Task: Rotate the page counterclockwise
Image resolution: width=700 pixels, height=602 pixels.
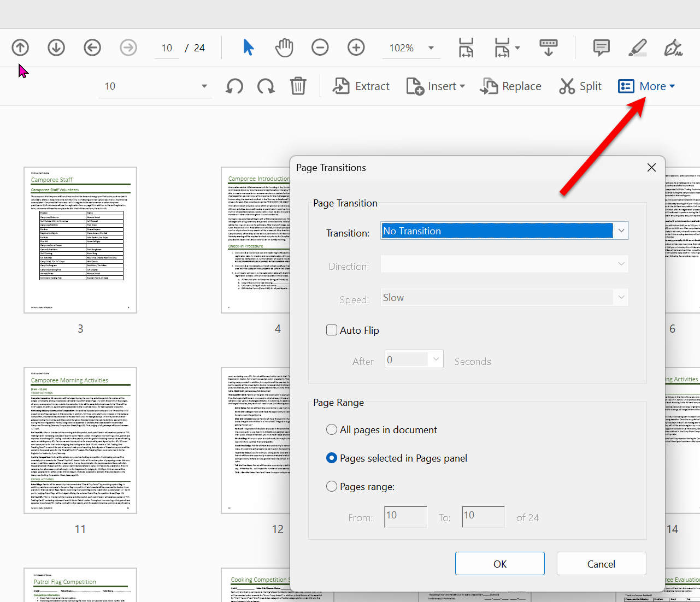Action: point(234,86)
